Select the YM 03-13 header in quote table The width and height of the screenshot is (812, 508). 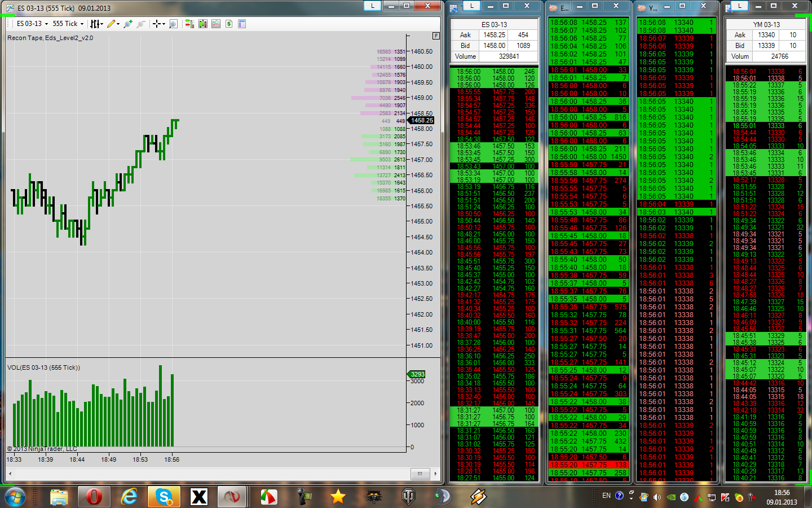coord(766,25)
